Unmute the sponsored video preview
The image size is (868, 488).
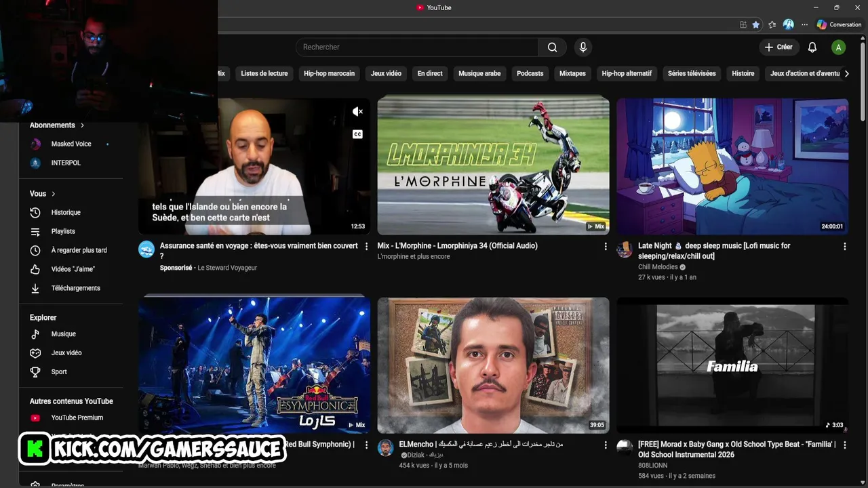click(357, 112)
